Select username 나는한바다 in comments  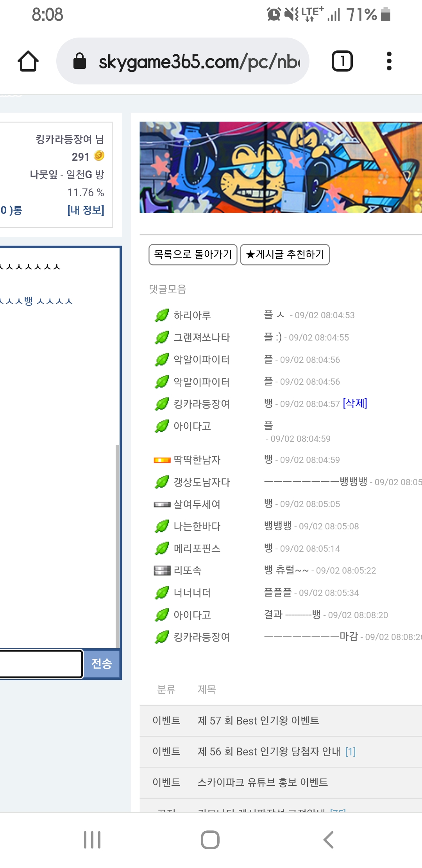tap(197, 526)
